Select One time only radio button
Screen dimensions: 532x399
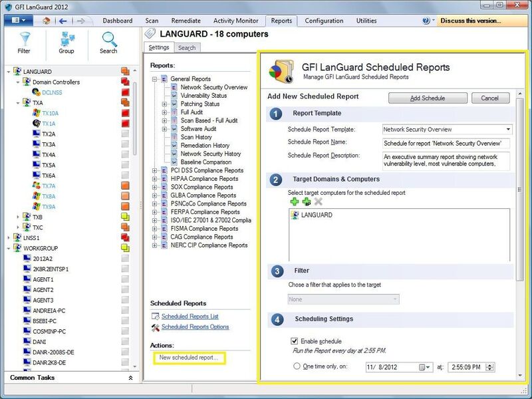point(297,366)
